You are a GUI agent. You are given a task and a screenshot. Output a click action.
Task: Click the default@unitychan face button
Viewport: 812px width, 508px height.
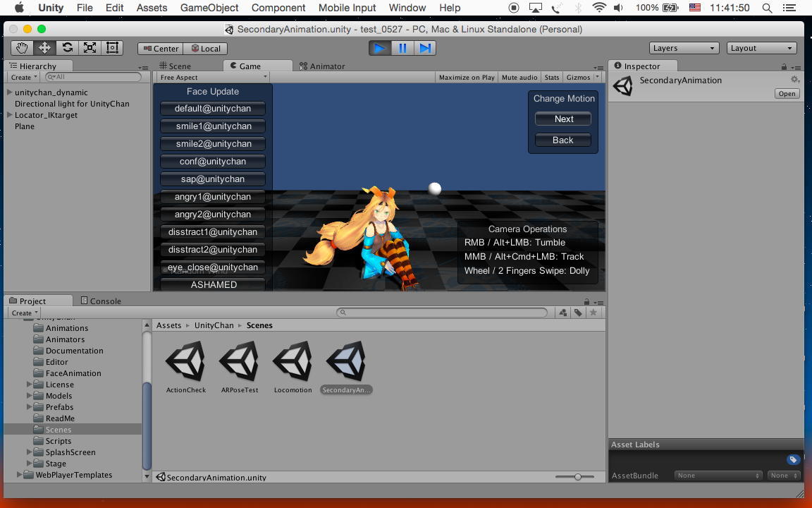point(213,109)
